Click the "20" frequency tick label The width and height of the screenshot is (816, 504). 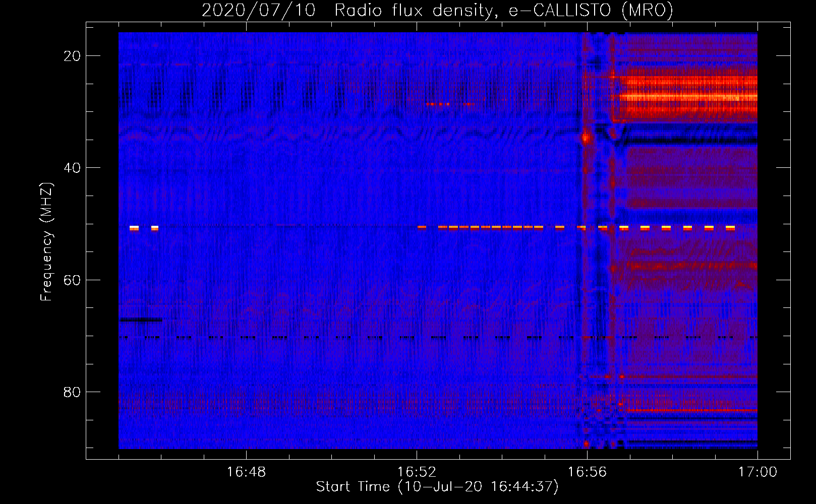click(x=73, y=56)
